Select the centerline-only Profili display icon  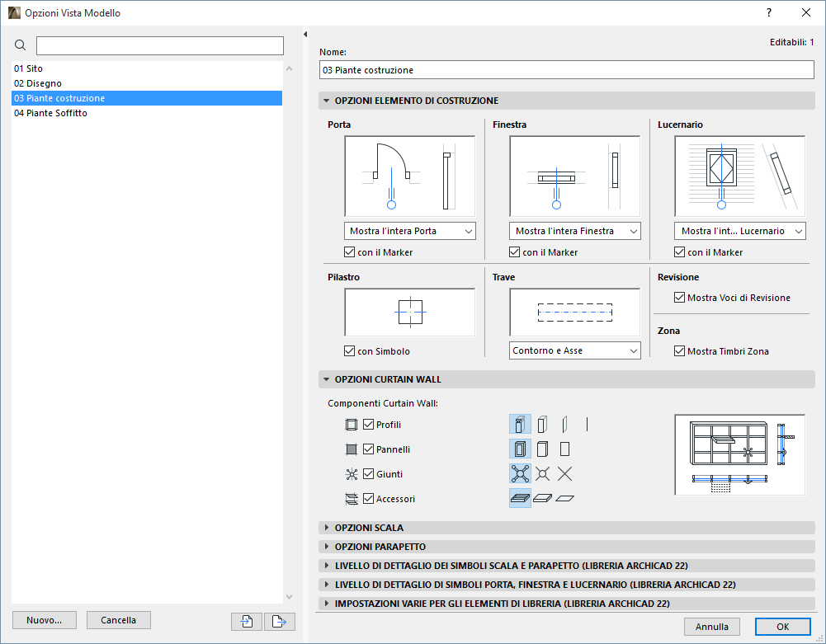point(588,424)
